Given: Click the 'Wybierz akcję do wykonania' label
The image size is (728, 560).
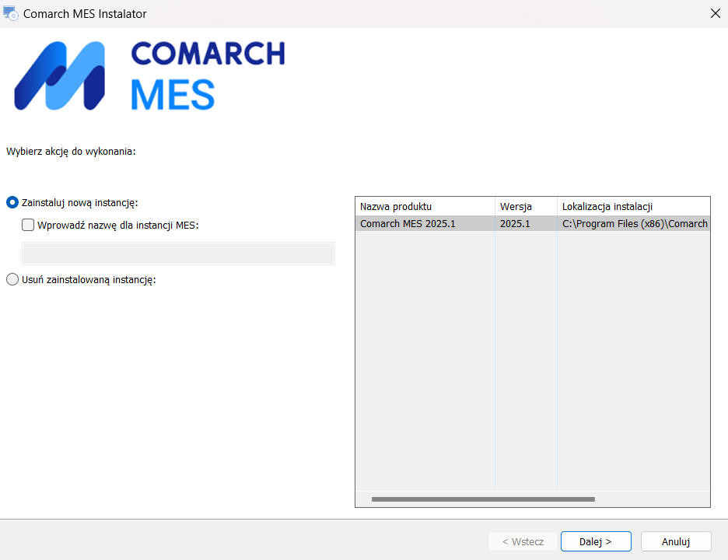Looking at the screenshot, I should 71,151.
